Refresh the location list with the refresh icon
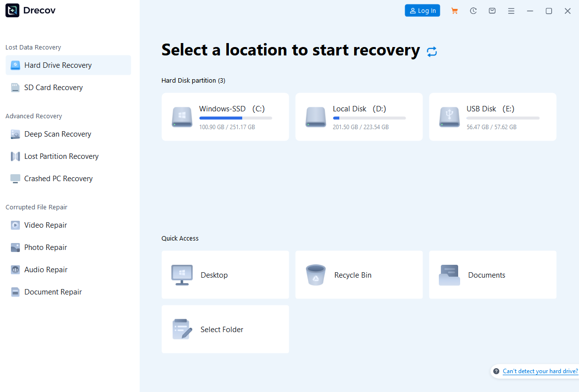 [x=431, y=51]
